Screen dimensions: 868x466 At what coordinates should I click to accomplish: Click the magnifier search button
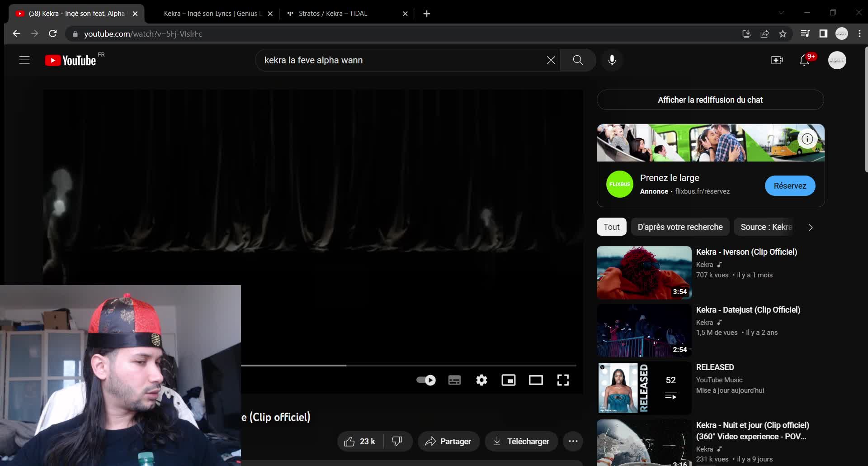(578, 60)
